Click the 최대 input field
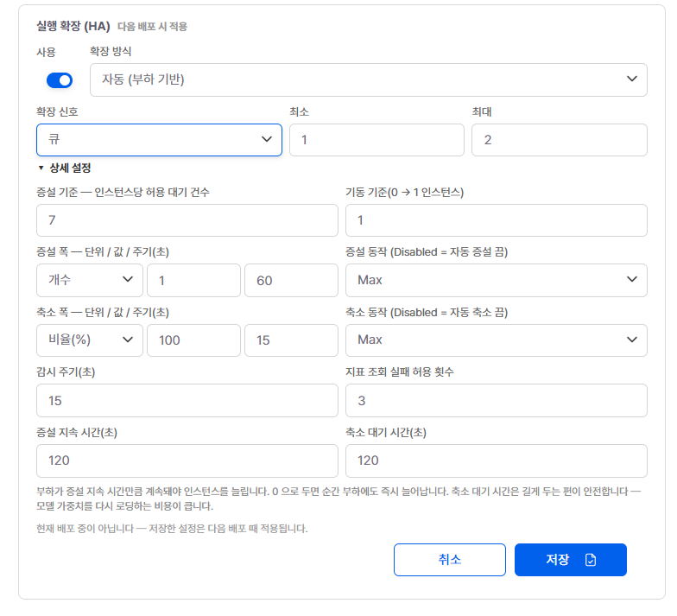This screenshot has width=677, height=616. pyautogui.click(x=560, y=140)
